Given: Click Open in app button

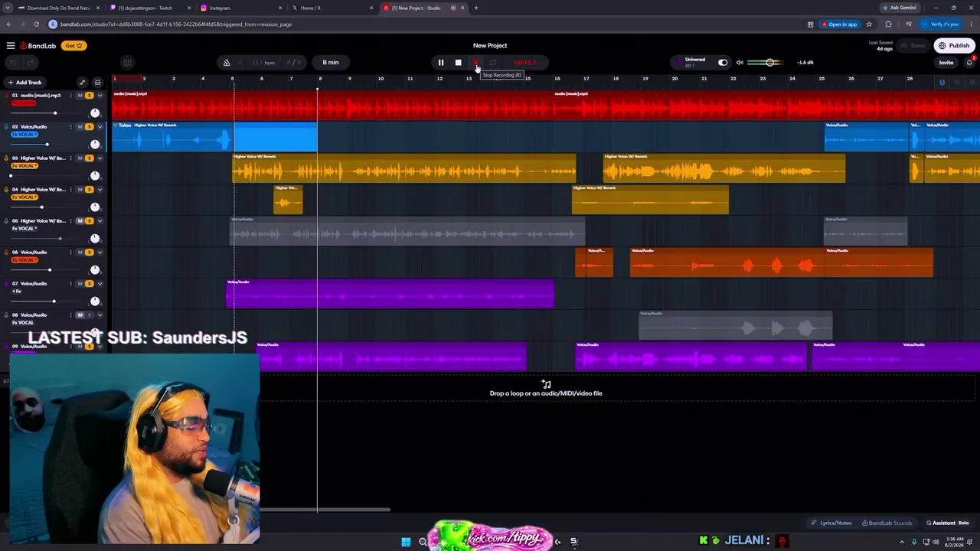Looking at the screenshot, I should pyautogui.click(x=840, y=24).
